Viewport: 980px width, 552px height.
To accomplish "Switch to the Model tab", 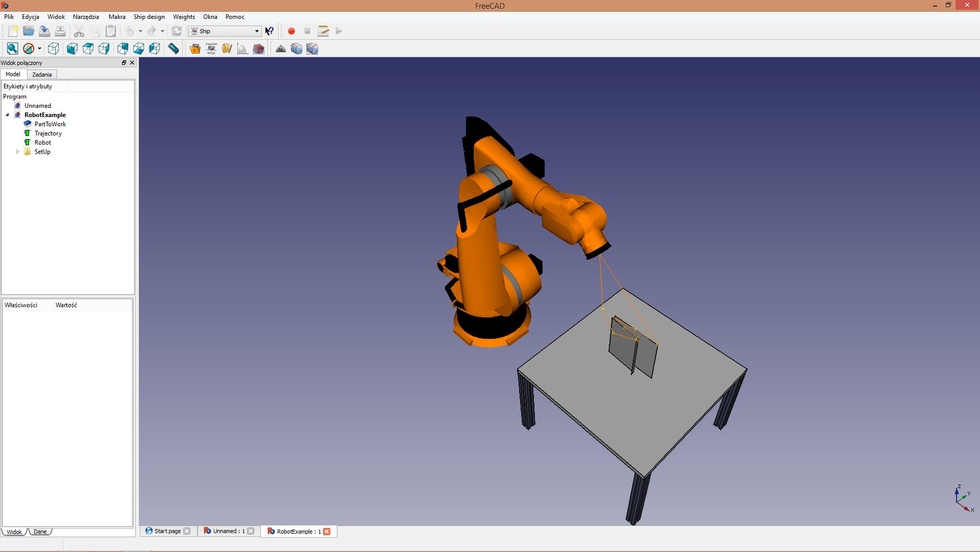I will (x=13, y=74).
